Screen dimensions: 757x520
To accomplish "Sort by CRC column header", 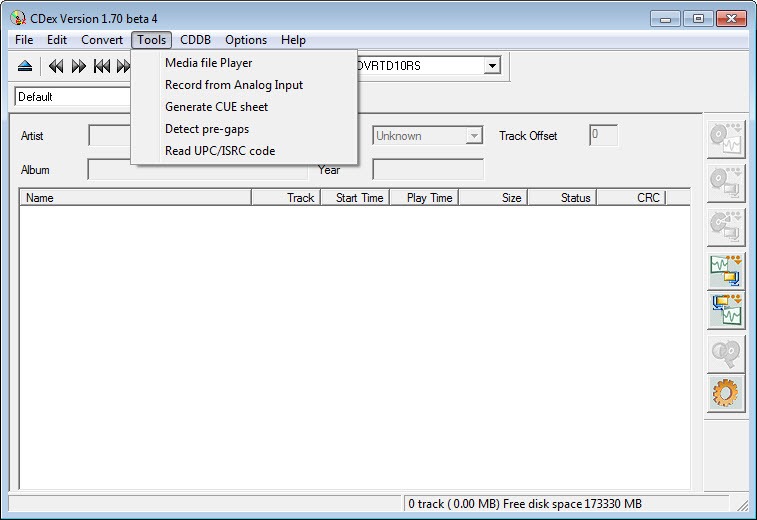I will coord(631,198).
